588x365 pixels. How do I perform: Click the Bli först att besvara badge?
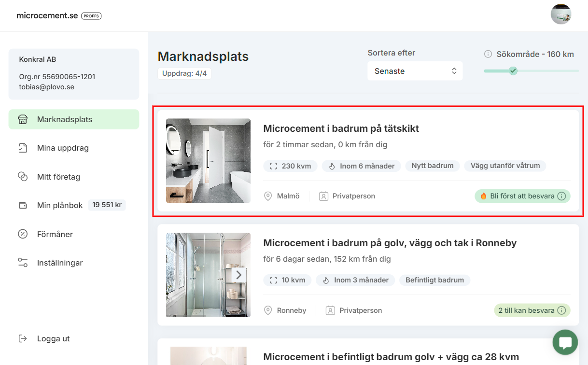pos(522,196)
